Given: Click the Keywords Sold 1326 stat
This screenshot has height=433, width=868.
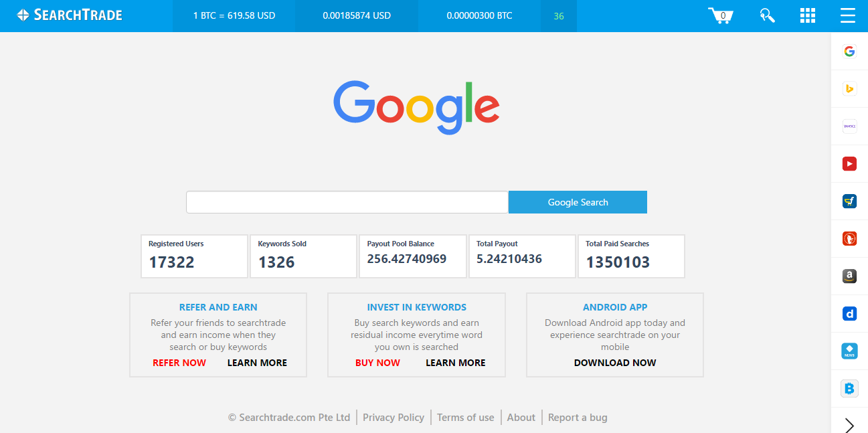Looking at the screenshot, I should (303, 256).
